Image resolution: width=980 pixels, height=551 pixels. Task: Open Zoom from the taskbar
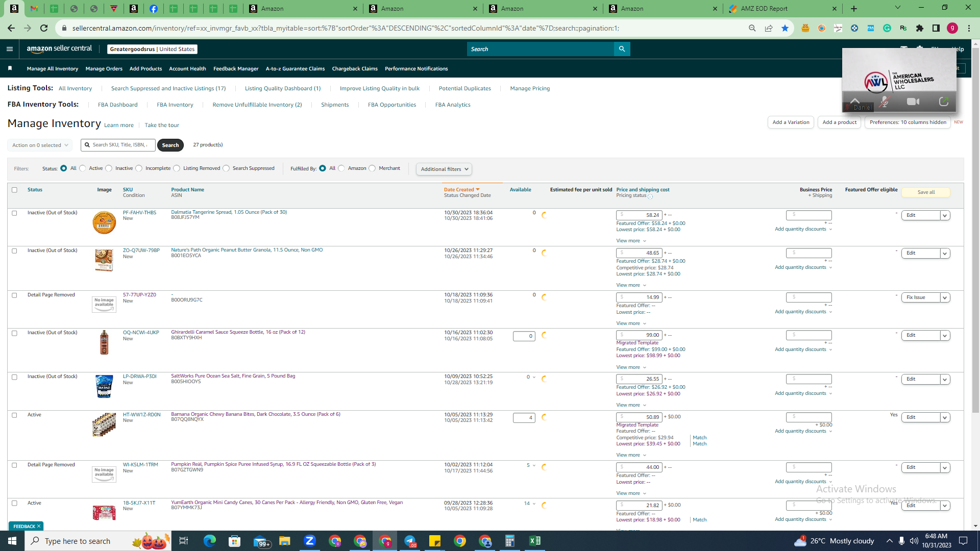(310, 541)
